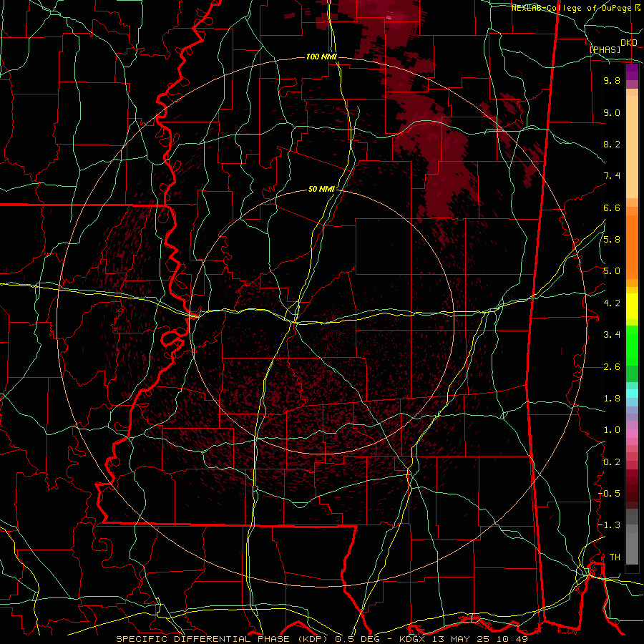Image resolution: width=644 pixels, height=644 pixels.
Task: Click the TH threshold label
Action: (615, 557)
